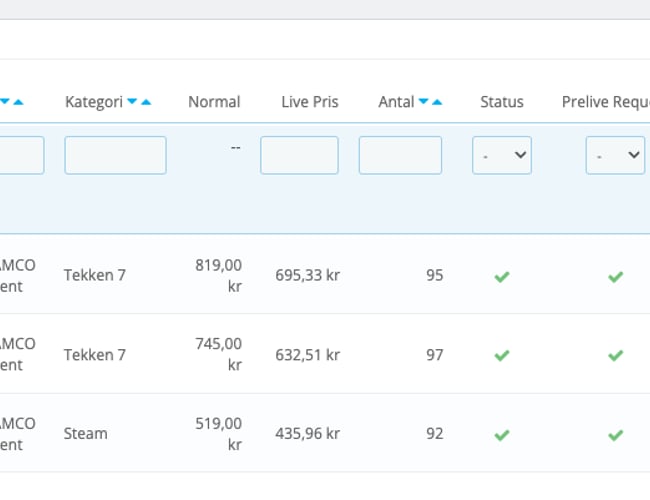Viewport: 650px width, 500px height.
Task: Click the Status column header
Action: click(502, 102)
